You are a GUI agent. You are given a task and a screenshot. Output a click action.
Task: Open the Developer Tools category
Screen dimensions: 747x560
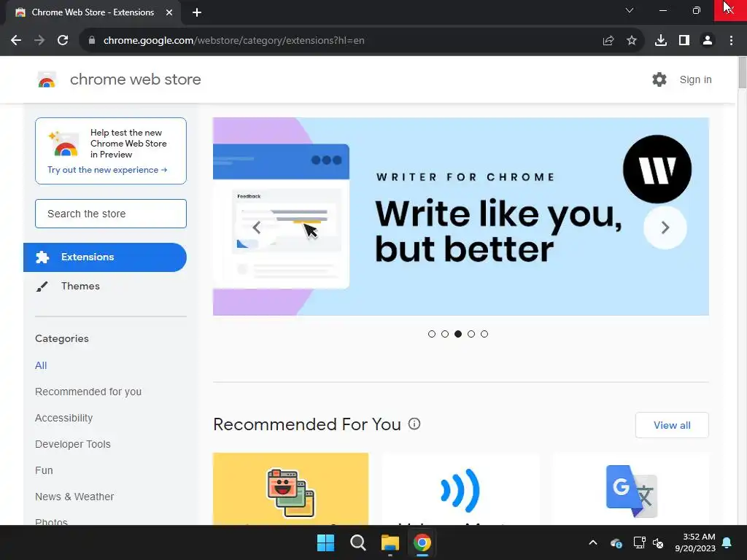pos(73,444)
